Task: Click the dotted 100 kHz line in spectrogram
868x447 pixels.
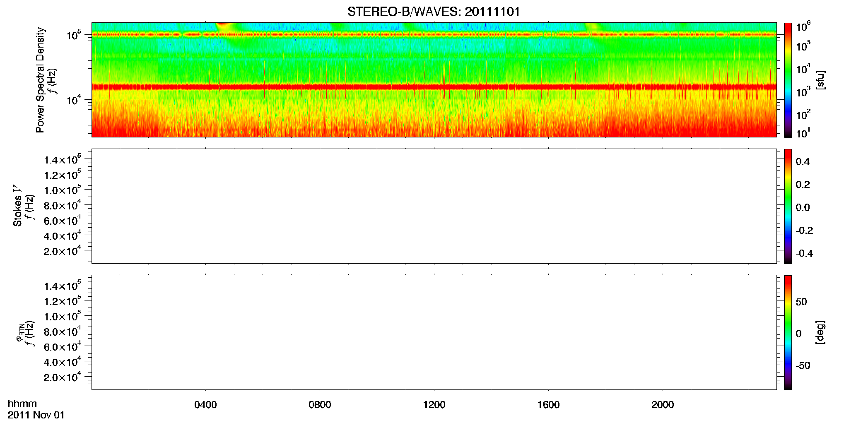Action: [x=434, y=35]
